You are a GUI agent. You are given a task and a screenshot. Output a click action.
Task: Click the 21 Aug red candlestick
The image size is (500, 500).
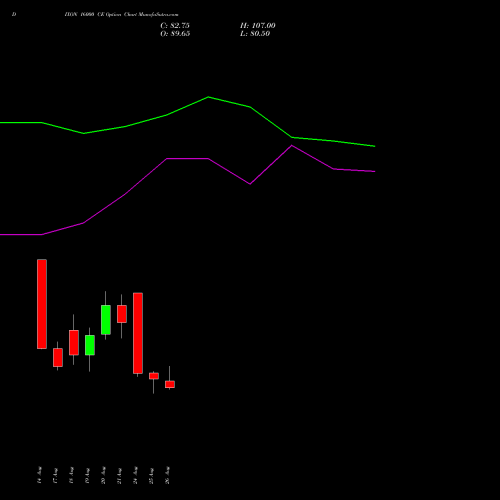tap(122, 314)
